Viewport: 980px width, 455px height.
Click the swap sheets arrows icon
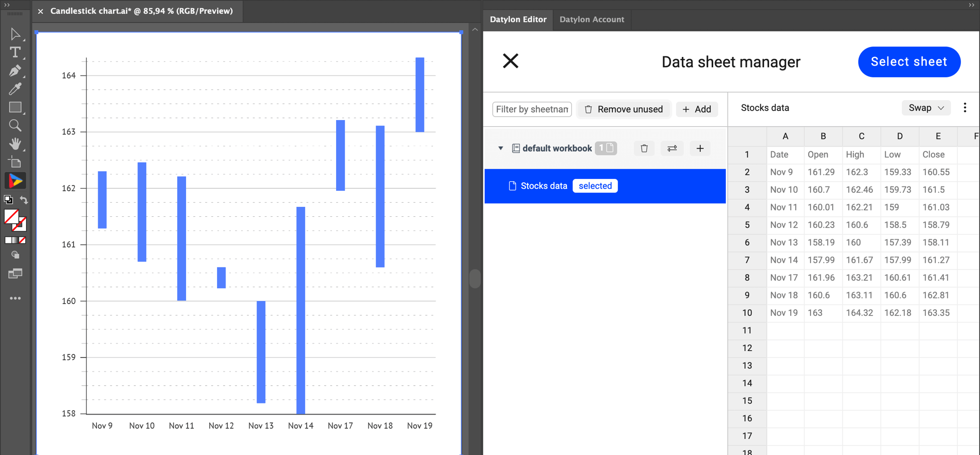(x=672, y=148)
